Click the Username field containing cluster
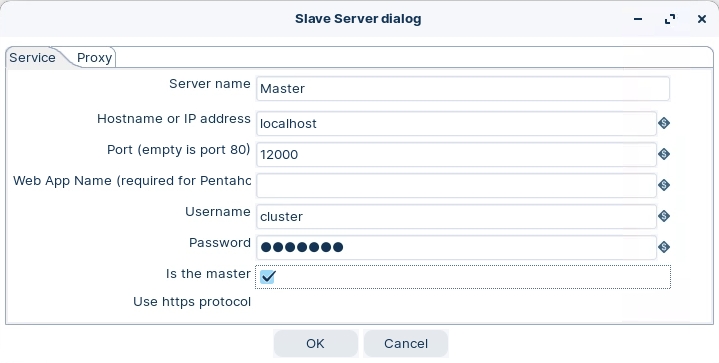The width and height of the screenshot is (719, 363). click(456, 216)
